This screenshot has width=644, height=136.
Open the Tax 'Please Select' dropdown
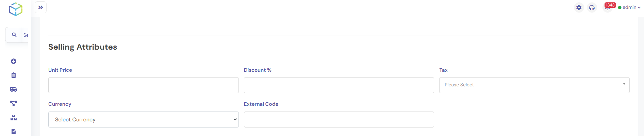point(534,85)
